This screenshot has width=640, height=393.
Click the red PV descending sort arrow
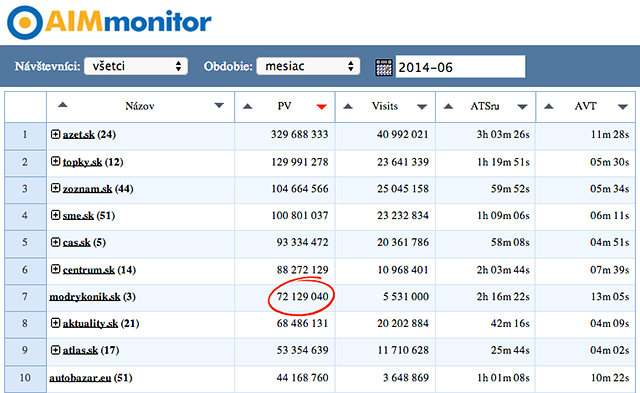click(322, 107)
